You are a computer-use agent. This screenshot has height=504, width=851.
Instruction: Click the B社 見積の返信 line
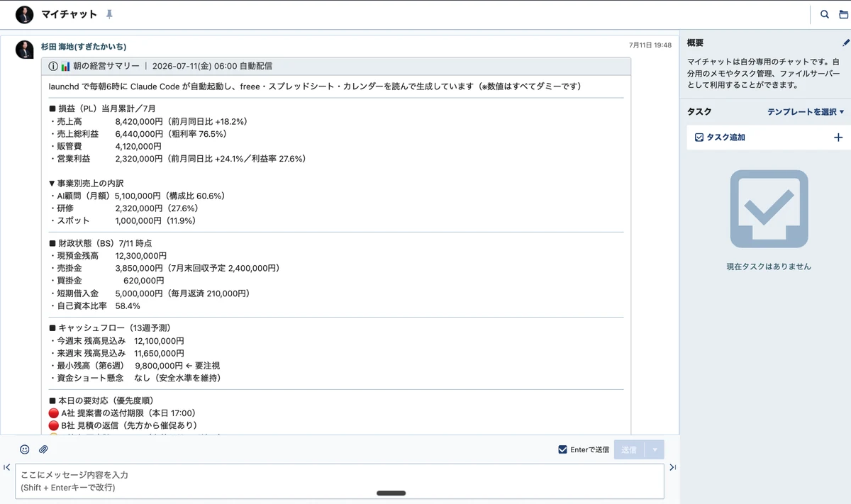[123, 426]
